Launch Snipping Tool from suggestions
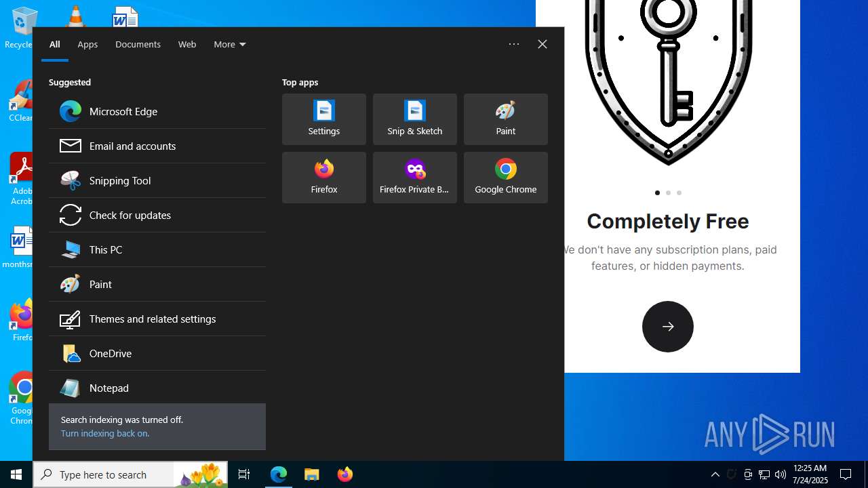This screenshot has width=868, height=488. pyautogui.click(x=157, y=180)
